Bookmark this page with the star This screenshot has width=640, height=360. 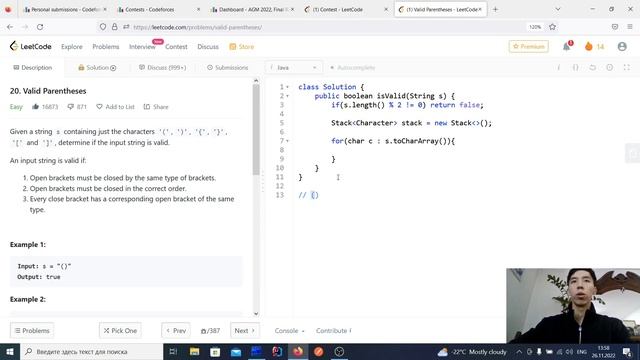[552, 27]
